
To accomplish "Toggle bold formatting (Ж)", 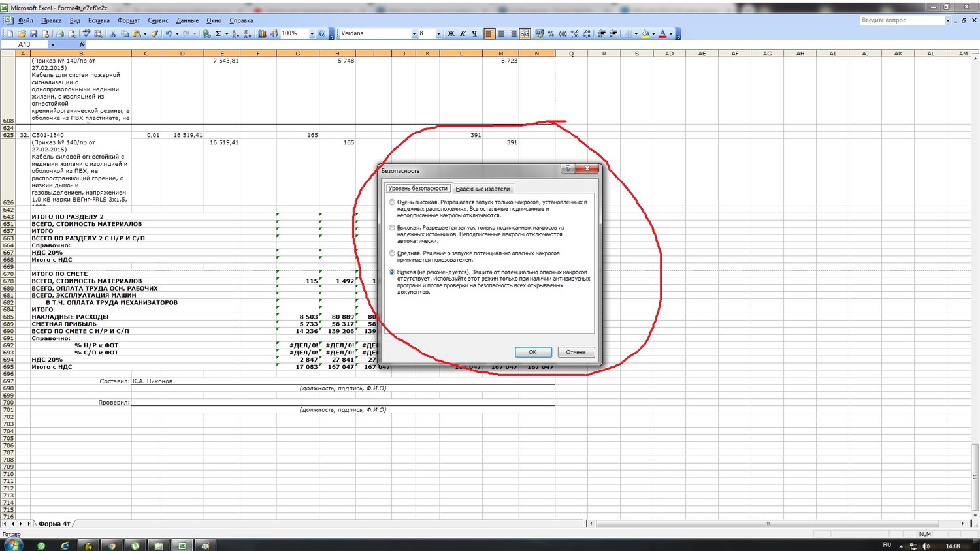I will pyautogui.click(x=451, y=33).
